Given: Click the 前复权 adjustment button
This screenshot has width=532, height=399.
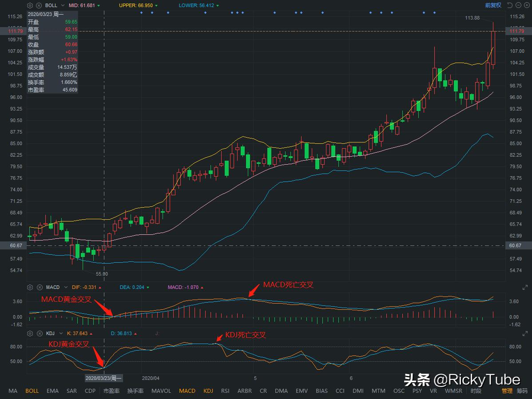Looking at the screenshot, I should tap(492, 5).
